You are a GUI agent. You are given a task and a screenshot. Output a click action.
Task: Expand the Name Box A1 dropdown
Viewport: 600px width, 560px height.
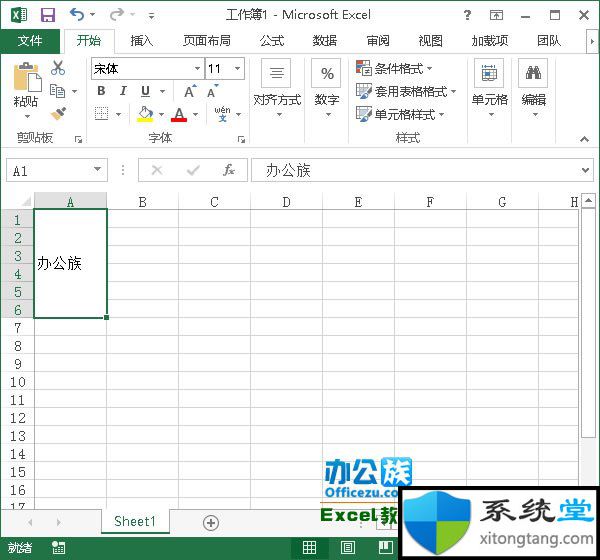pyautogui.click(x=97, y=170)
